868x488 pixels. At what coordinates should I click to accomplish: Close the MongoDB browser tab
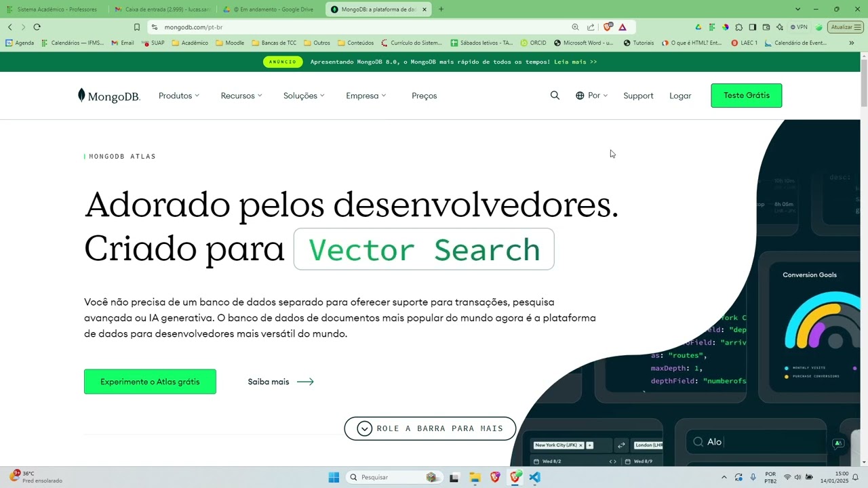pyautogui.click(x=425, y=9)
